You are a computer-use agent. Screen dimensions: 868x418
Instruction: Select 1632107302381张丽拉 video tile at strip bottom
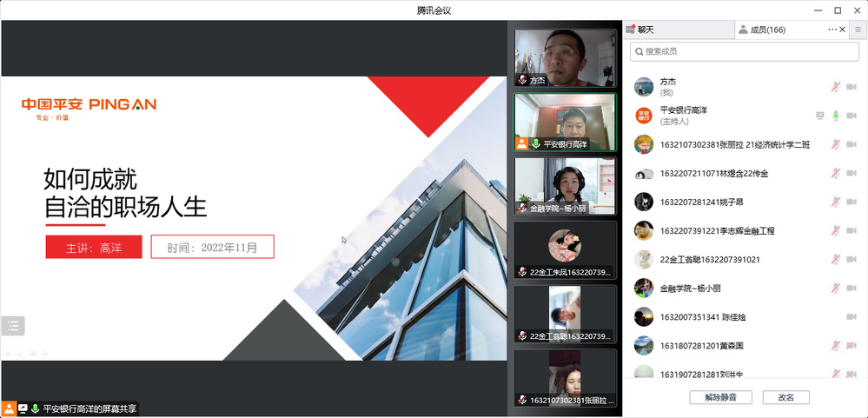(565, 378)
